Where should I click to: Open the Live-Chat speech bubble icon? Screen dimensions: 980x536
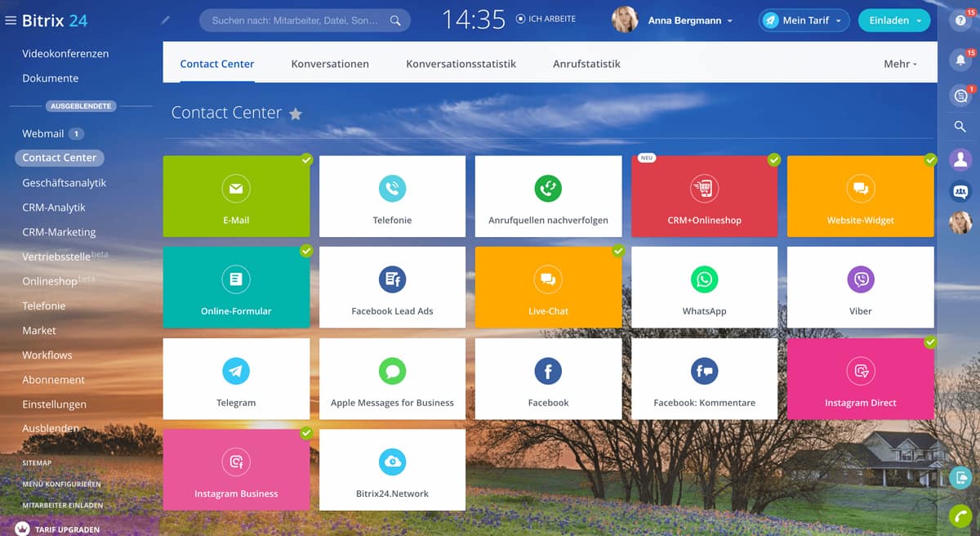coord(548,279)
